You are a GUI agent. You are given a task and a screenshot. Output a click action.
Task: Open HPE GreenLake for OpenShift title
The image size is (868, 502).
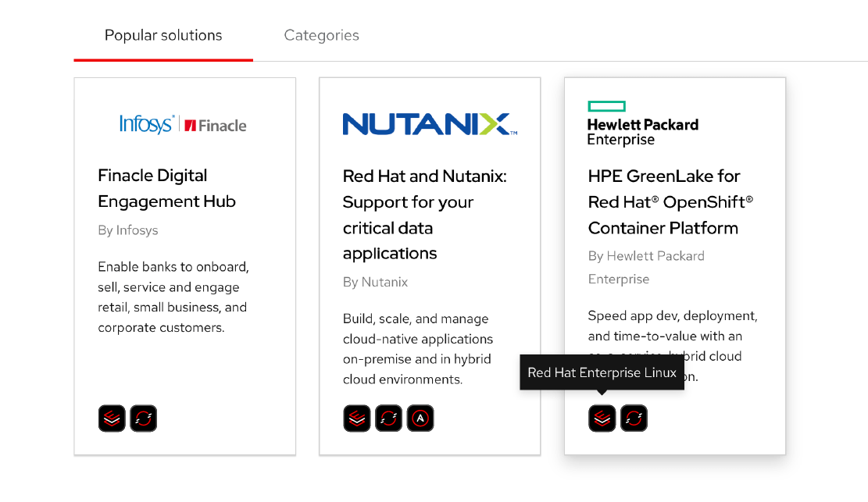[x=670, y=201]
